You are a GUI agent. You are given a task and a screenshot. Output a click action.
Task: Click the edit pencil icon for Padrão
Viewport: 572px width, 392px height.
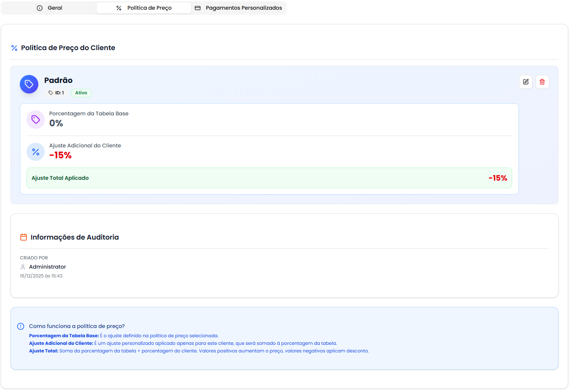[x=526, y=82]
